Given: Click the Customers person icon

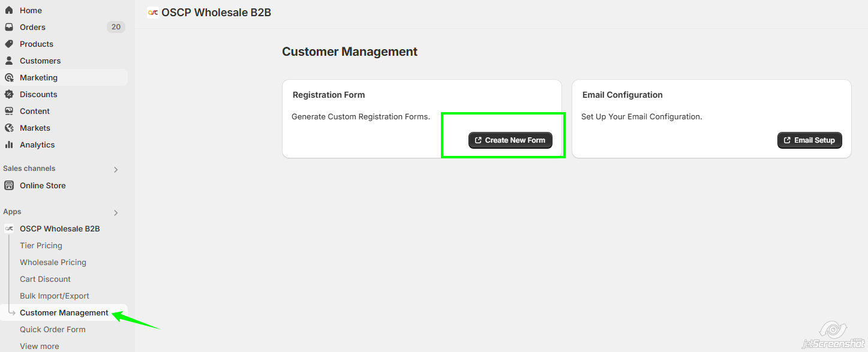Looking at the screenshot, I should [x=9, y=61].
